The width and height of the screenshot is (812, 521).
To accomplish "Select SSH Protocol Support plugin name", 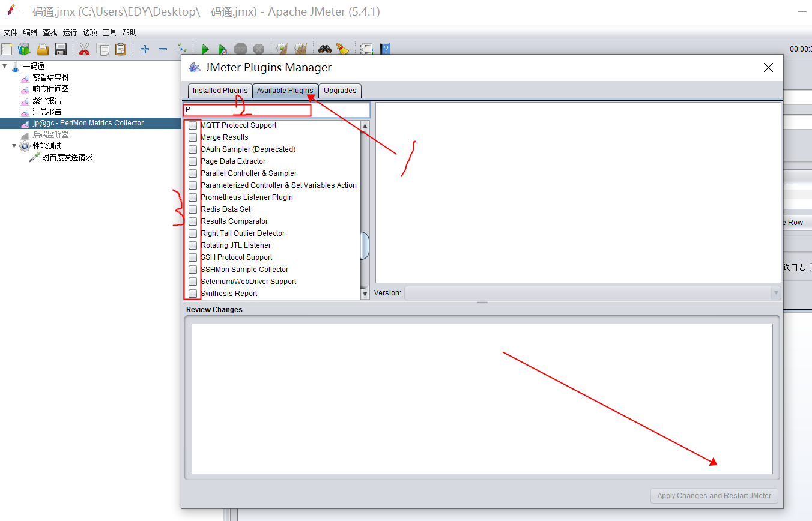I will pyautogui.click(x=236, y=257).
